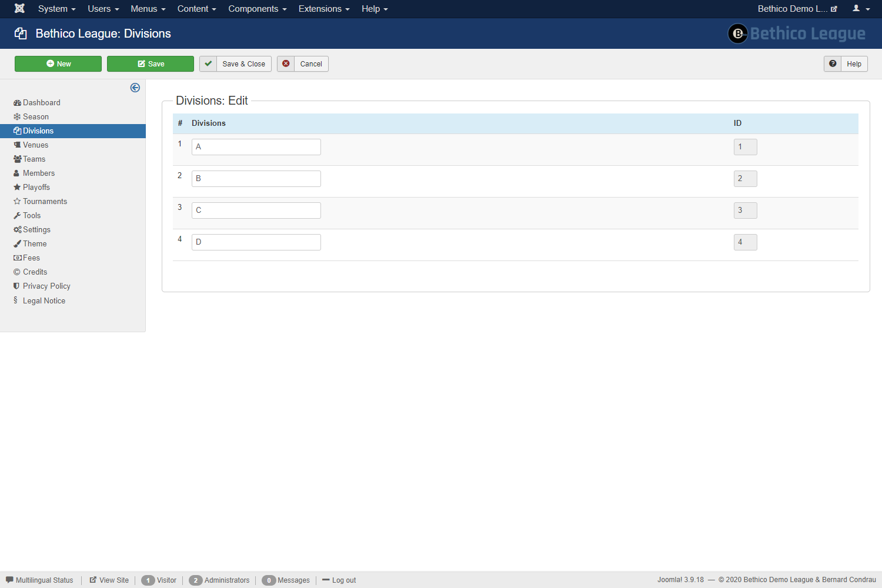This screenshot has width=882, height=588.
Task: Click the green Save button
Action: point(151,64)
